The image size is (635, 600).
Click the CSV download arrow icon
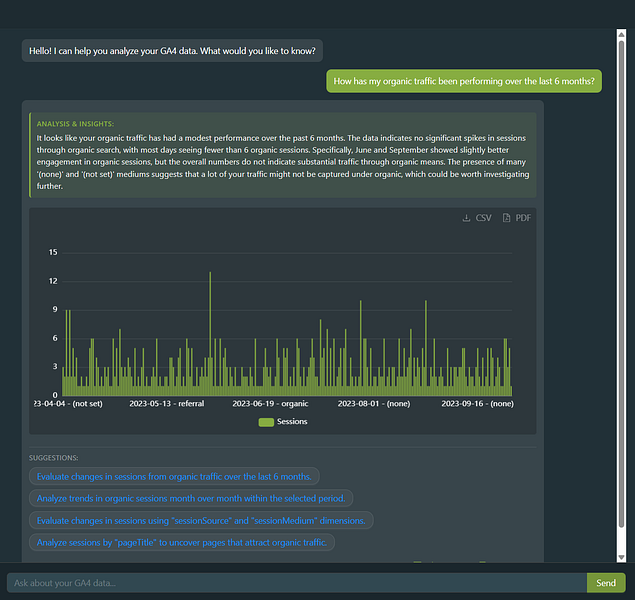[x=466, y=218]
